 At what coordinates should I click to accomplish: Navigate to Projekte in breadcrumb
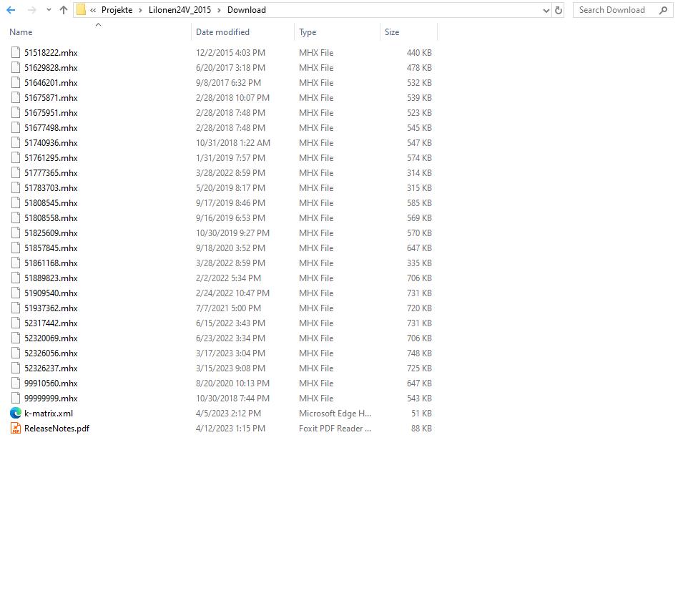117,10
